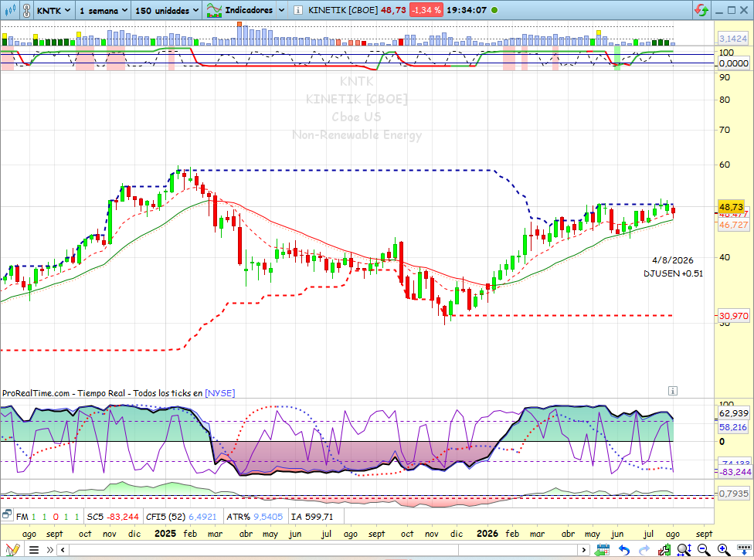Click the zoom out magnifier

(704, 549)
